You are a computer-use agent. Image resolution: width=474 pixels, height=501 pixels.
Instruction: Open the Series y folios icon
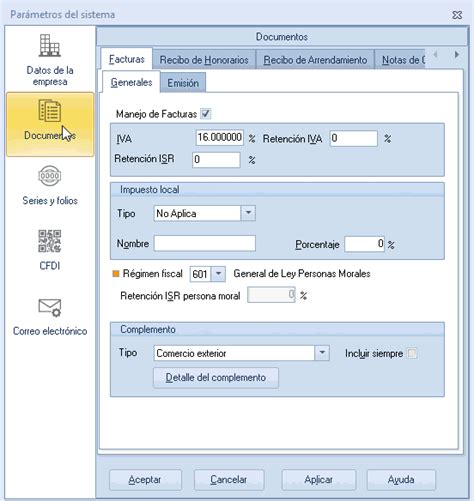click(x=50, y=176)
